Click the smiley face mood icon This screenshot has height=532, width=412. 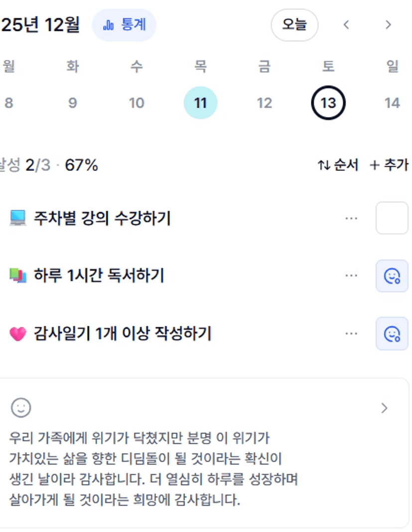tap(21, 408)
